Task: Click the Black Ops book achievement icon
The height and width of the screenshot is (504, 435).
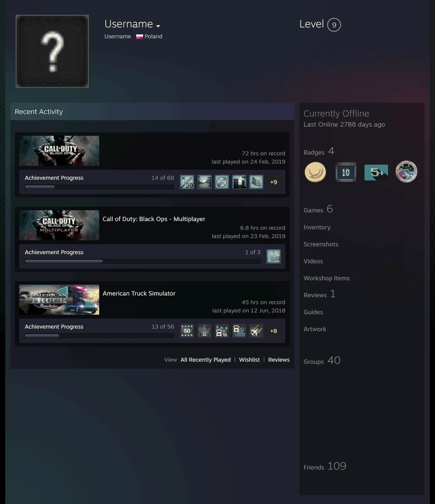Action: click(x=256, y=182)
